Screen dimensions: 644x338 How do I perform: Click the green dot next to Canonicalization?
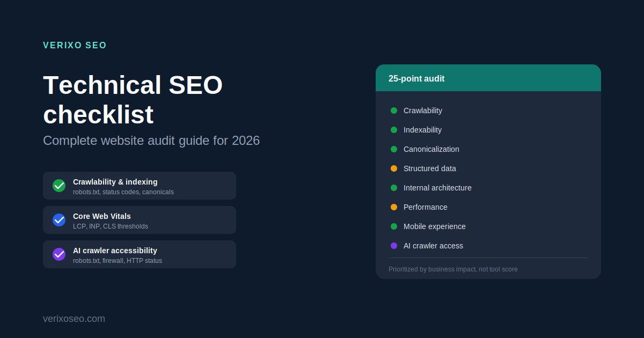pyautogui.click(x=394, y=149)
